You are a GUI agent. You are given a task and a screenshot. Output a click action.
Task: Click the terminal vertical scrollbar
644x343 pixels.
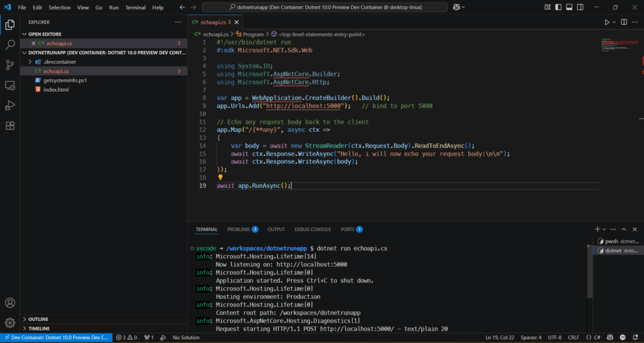pos(590,271)
